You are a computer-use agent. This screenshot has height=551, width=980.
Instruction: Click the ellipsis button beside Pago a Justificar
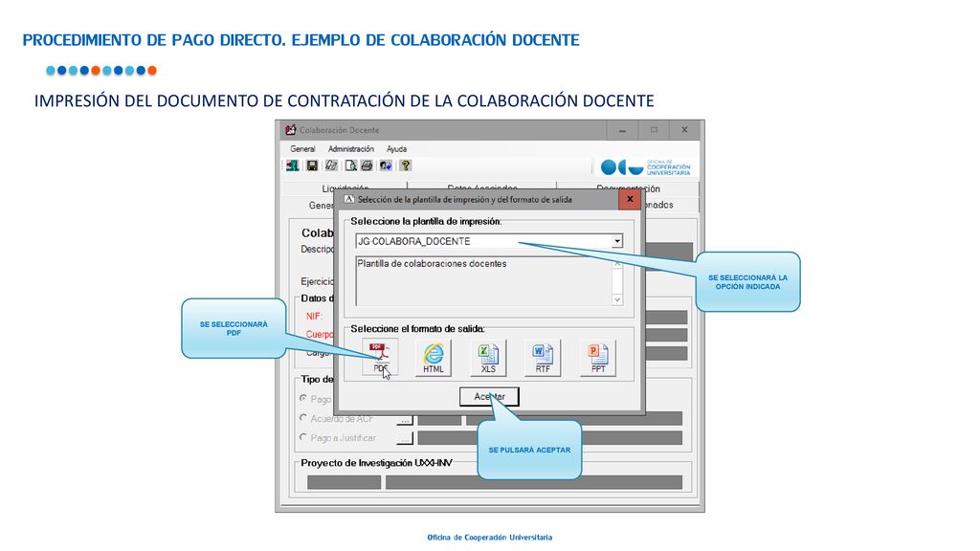point(405,438)
